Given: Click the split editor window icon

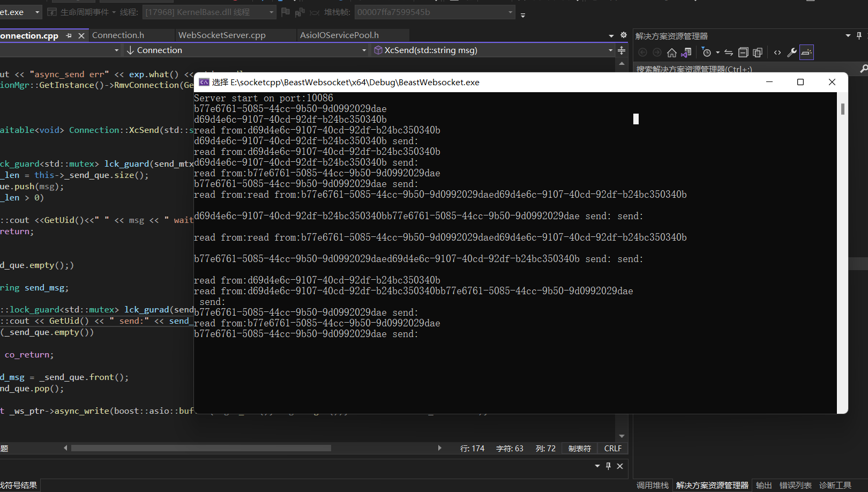Looking at the screenshot, I should tap(622, 50).
